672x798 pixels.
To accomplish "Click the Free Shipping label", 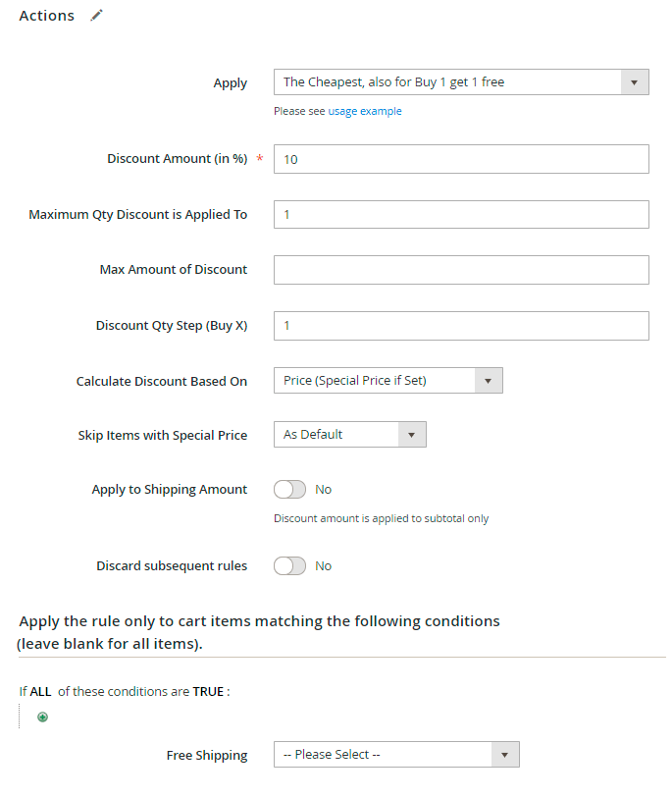I will [x=207, y=756].
